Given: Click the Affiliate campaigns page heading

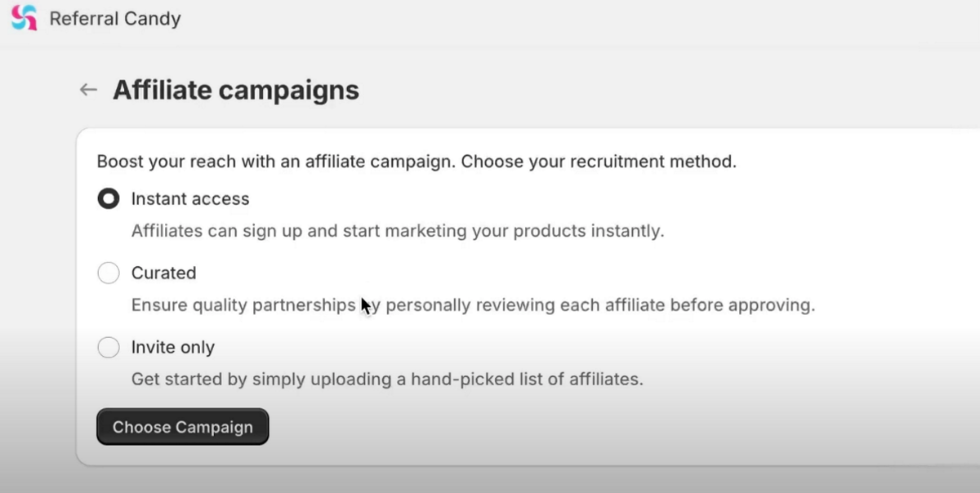Looking at the screenshot, I should 235,90.
